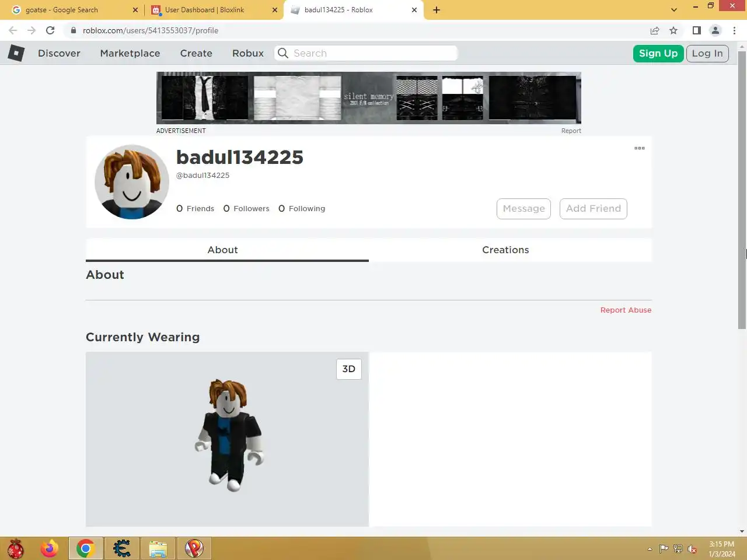Click the network tray icon
Image resolution: width=747 pixels, height=560 pixels.
(x=678, y=549)
